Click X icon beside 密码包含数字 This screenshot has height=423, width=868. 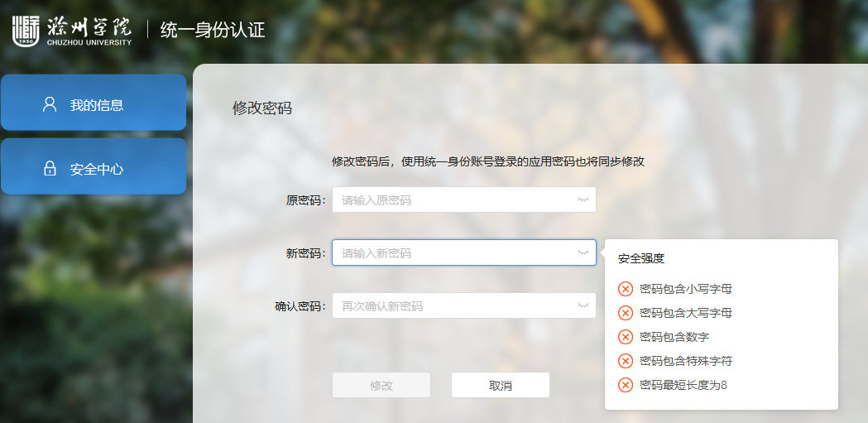pos(626,337)
